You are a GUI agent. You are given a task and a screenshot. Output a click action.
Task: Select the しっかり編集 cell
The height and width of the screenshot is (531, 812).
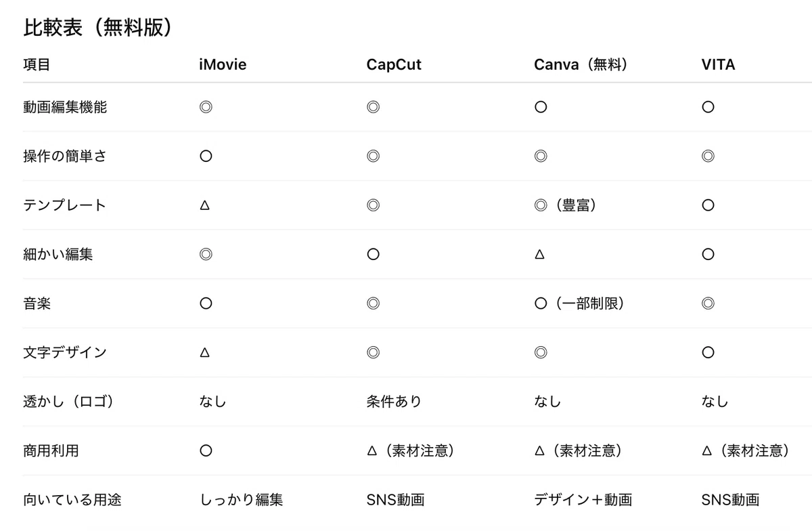click(241, 500)
